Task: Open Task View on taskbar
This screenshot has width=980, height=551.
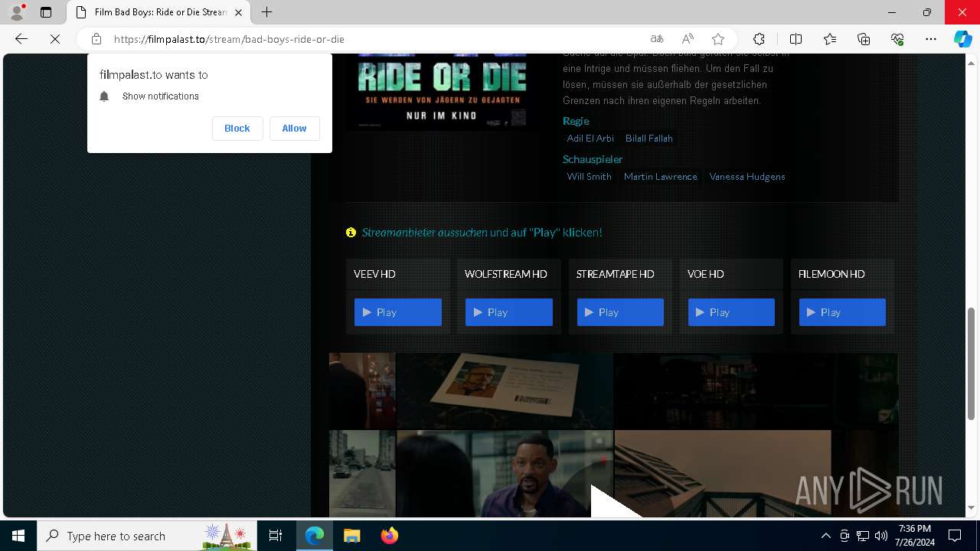Action: click(276, 536)
